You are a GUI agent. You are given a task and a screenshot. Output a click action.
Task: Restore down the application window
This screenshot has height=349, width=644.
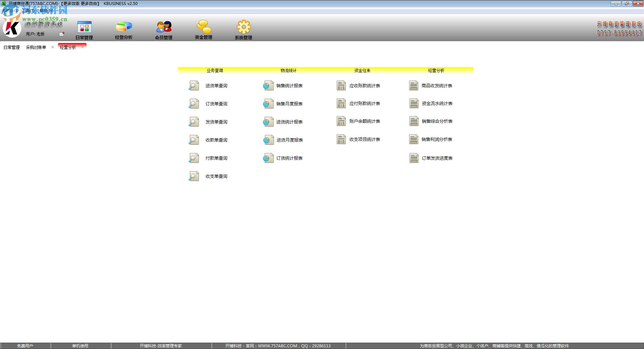pos(627,4)
